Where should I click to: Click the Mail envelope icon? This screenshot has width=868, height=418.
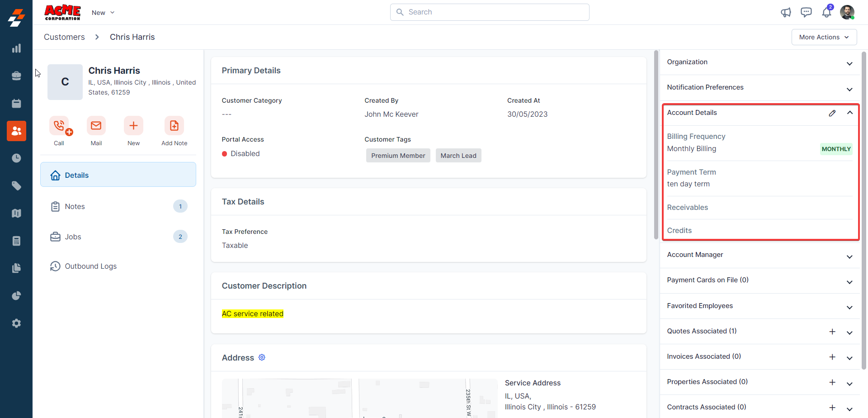(96, 126)
